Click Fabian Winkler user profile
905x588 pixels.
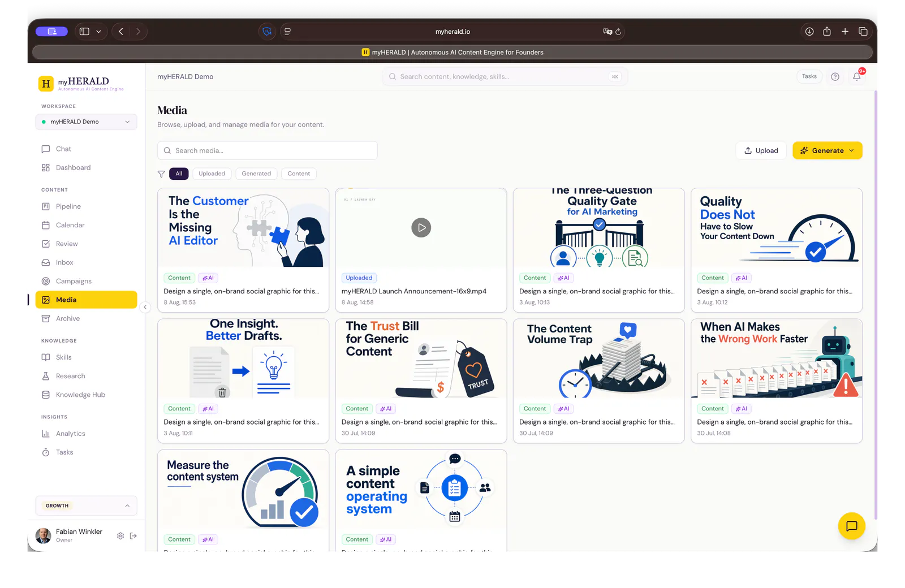(x=70, y=535)
